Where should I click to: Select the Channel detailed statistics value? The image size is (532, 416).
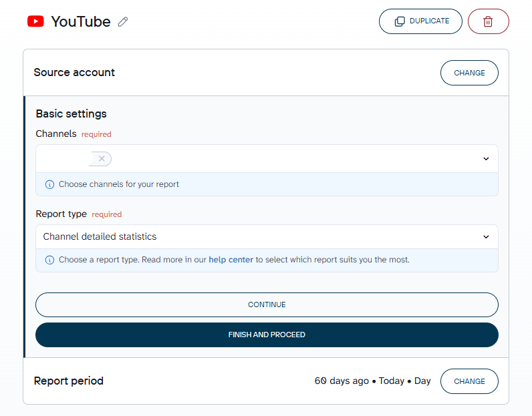(x=100, y=236)
